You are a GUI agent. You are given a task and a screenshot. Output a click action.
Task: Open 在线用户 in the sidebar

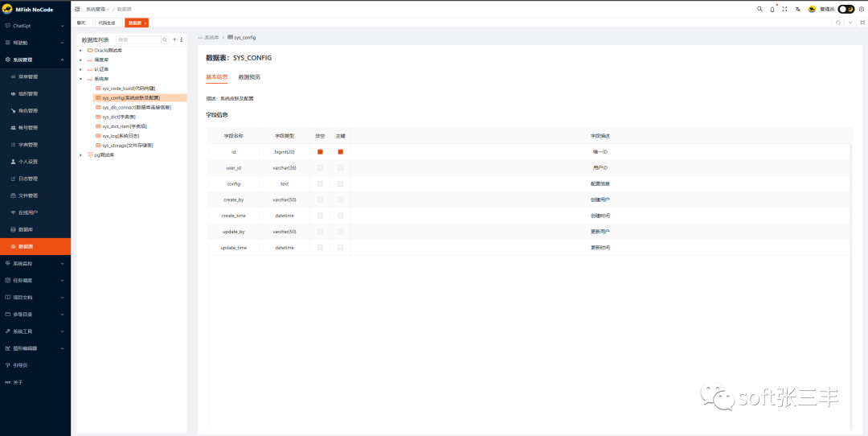(x=35, y=212)
